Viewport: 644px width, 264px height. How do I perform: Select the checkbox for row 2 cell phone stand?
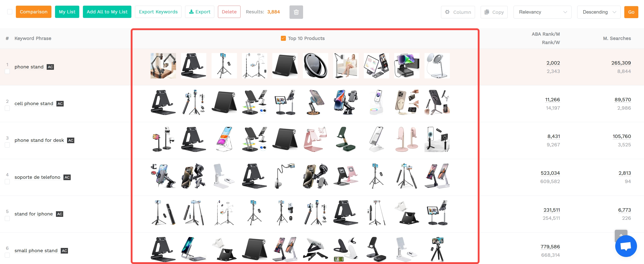click(7, 108)
